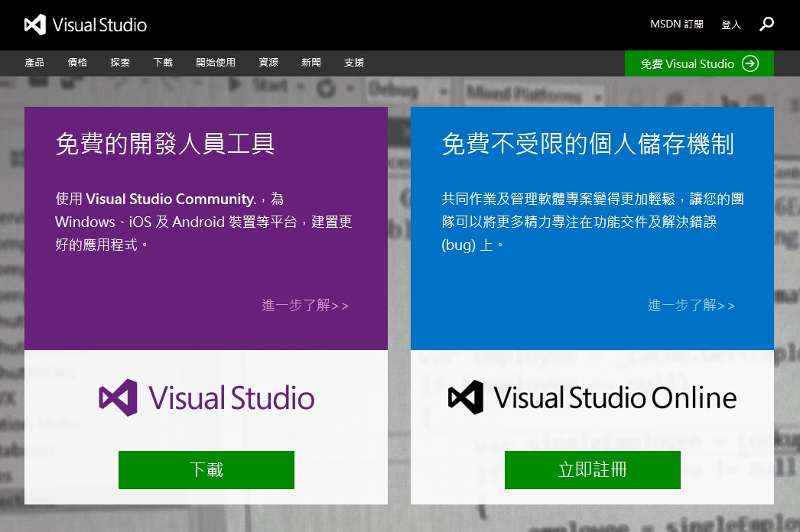
Task: Open the 支援 navigation item
Action: pyautogui.click(x=354, y=63)
